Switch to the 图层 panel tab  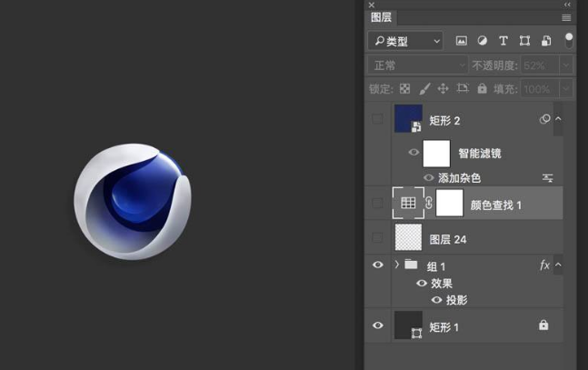click(x=381, y=17)
